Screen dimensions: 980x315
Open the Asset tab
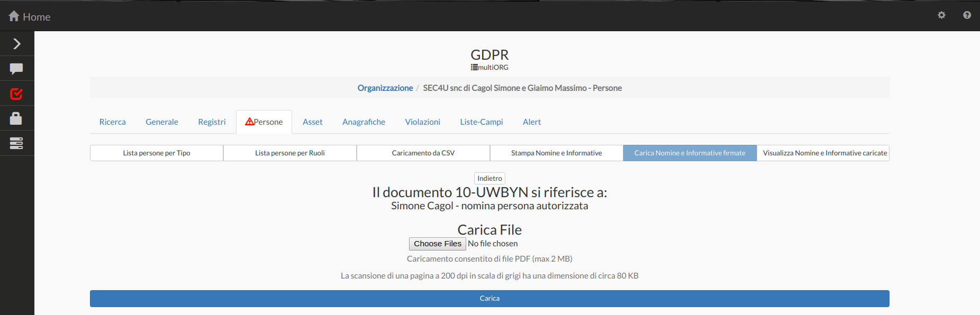coord(312,122)
